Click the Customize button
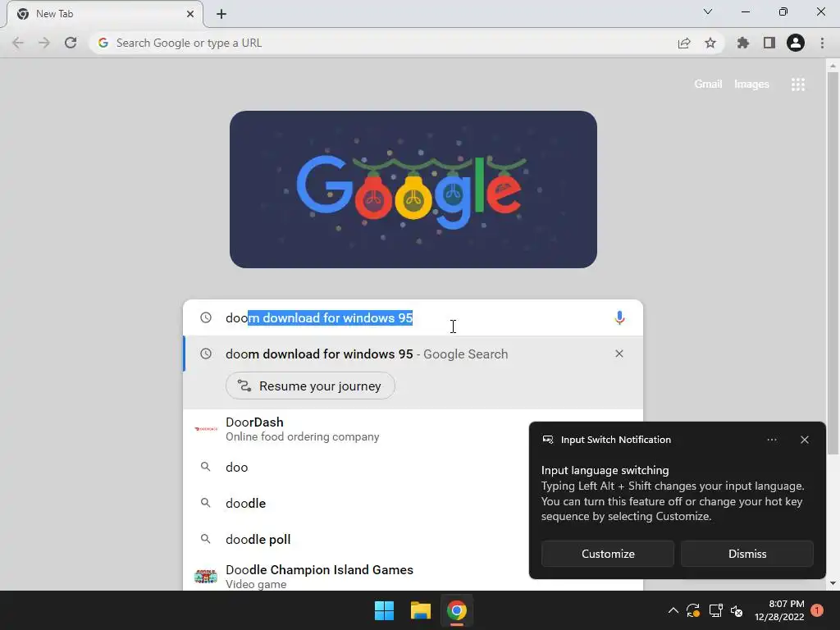This screenshot has width=840, height=630. [x=608, y=554]
